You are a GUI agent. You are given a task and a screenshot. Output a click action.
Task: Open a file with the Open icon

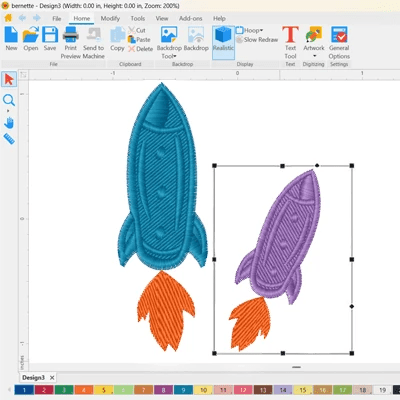coord(31,39)
